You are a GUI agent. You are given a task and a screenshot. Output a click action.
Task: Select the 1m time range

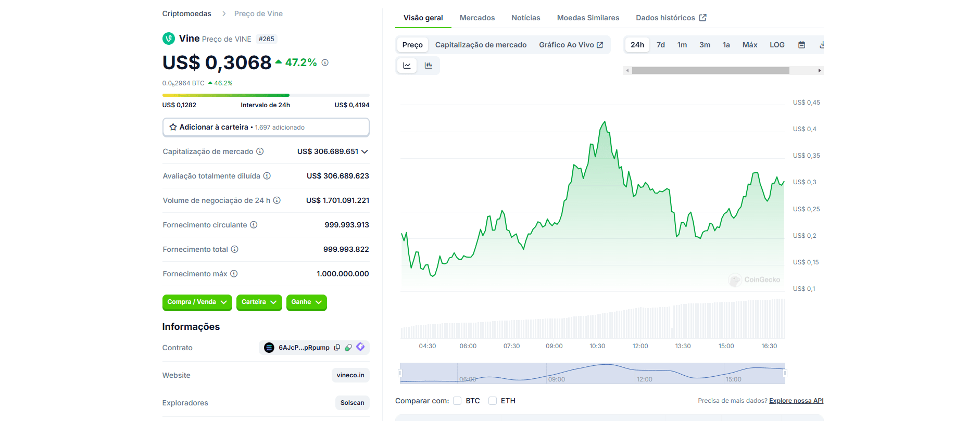[682, 45]
